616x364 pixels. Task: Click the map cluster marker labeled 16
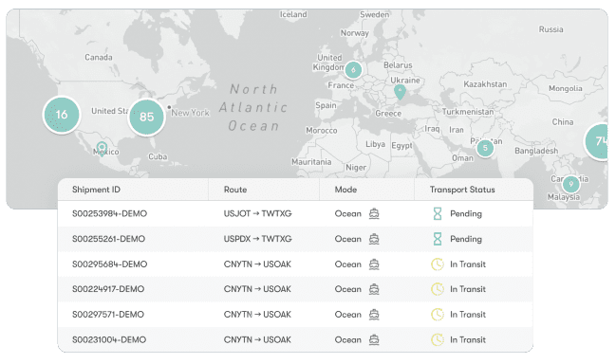62,115
